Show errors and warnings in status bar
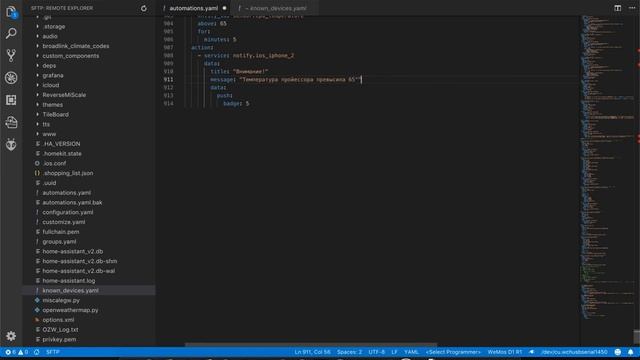 pos(16,352)
